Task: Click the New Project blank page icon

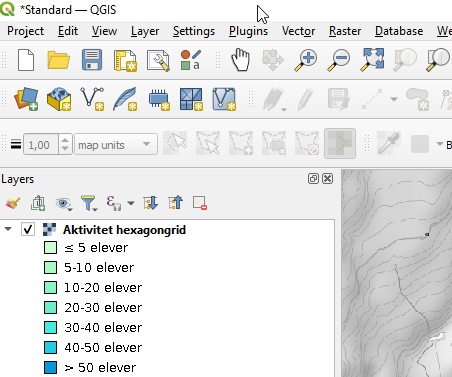Action: point(26,60)
